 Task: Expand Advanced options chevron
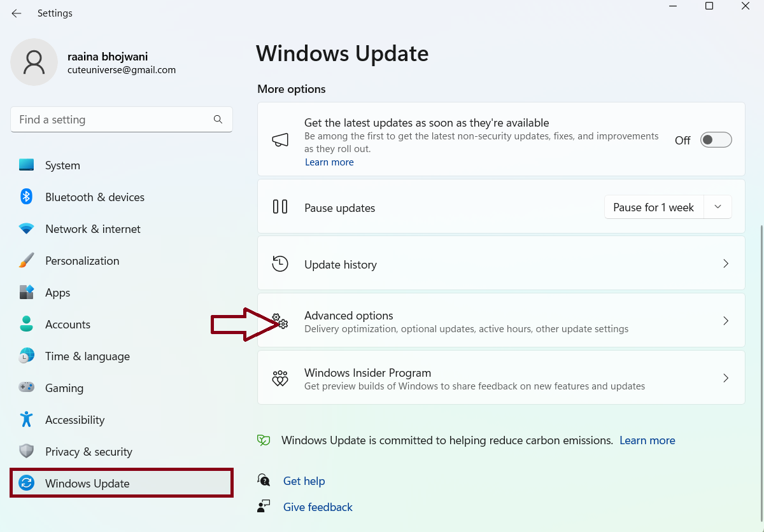(x=726, y=321)
